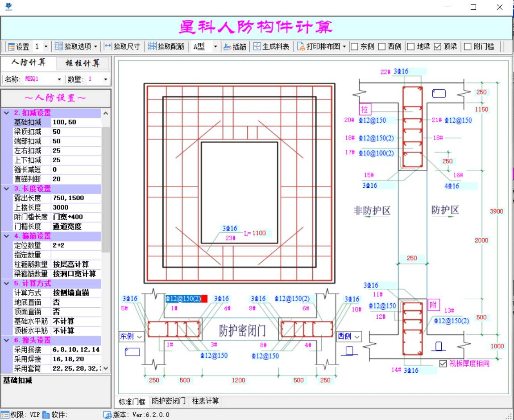Viewport: 514px width, 420px height.
Task: Click the 22# 3⌀16 top rebar label
Action: (395, 71)
